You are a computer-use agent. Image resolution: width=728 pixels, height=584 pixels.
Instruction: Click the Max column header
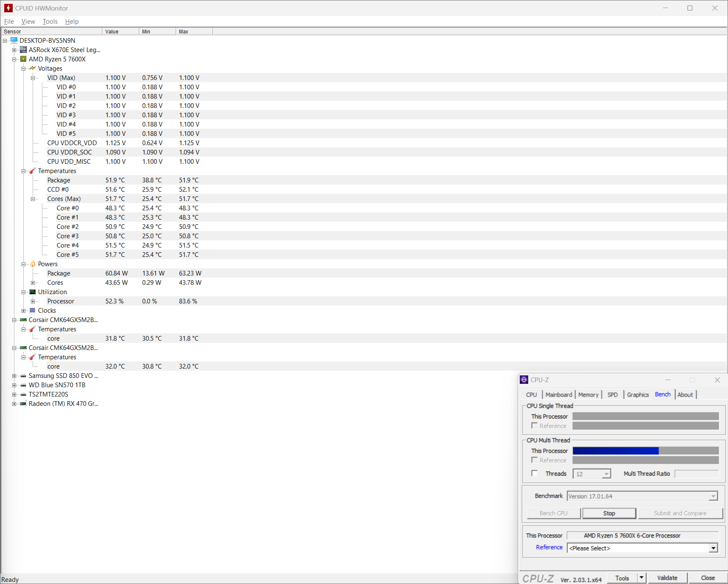click(x=194, y=31)
